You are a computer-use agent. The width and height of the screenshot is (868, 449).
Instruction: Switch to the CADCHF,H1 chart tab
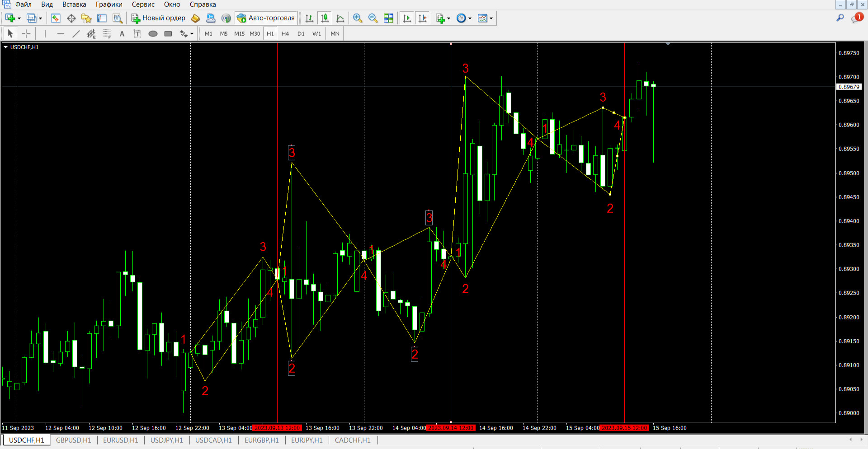tap(353, 440)
